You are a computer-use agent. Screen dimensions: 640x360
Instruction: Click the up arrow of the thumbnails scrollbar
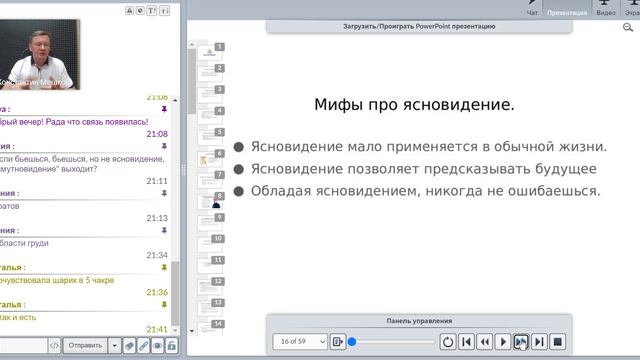192,44
